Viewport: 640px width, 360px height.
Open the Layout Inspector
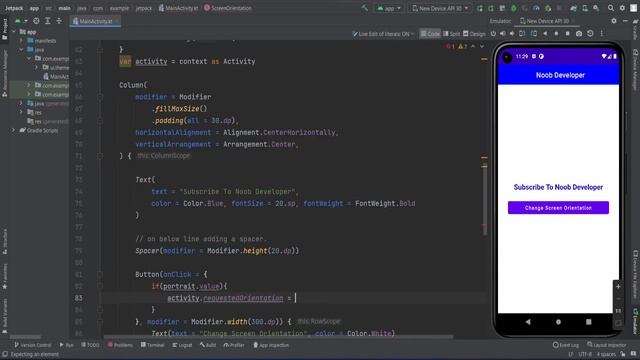pos(607,345)
